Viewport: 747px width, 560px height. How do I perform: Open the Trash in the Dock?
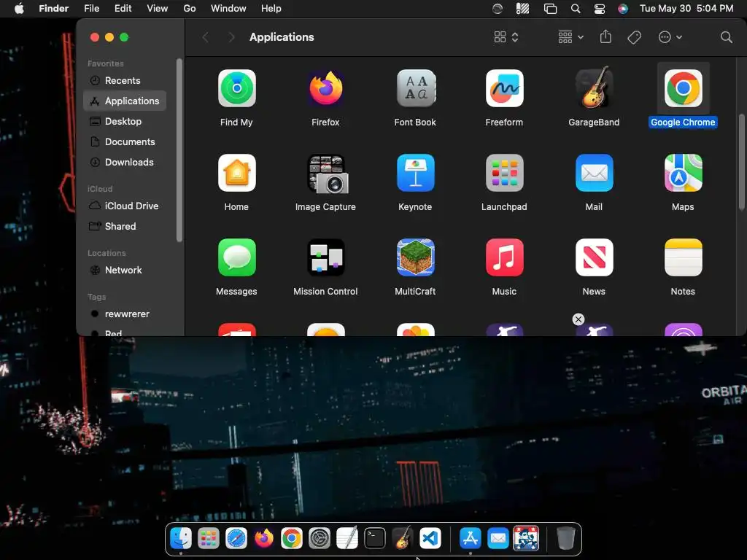[x=566, y=538]
